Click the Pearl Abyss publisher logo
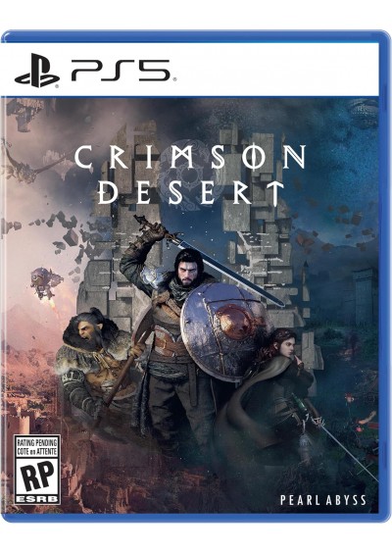Image resolution: width=392 pixels, height=553 pixels. [322, 500]
